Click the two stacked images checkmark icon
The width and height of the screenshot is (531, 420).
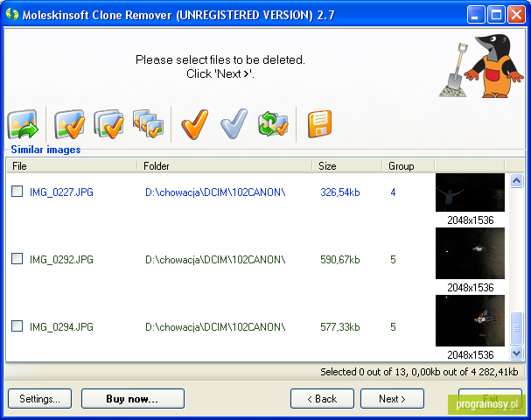[108, 124]
